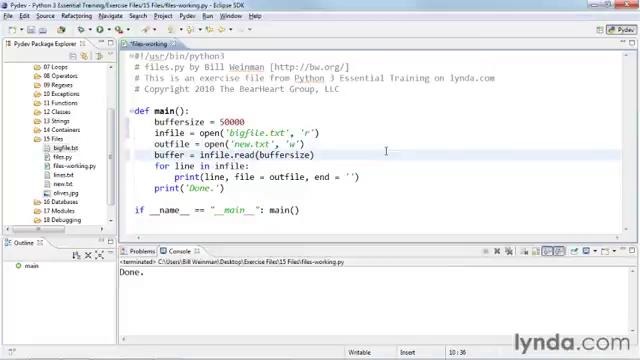Image resolution: width=640 pixels, height=360 pixels.
Task: Click the External Tools run icon
Action: pos(119,30)
